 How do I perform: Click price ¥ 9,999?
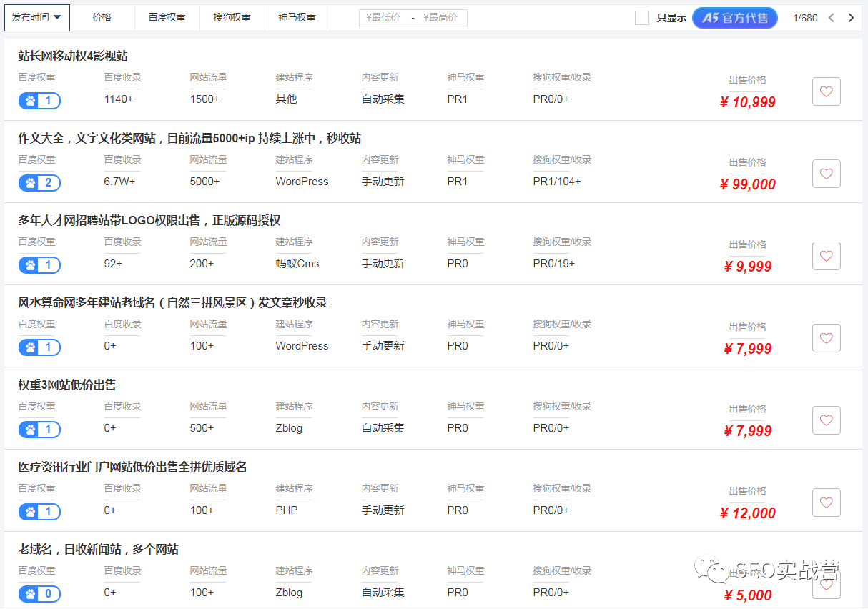[x=748, y=267]
